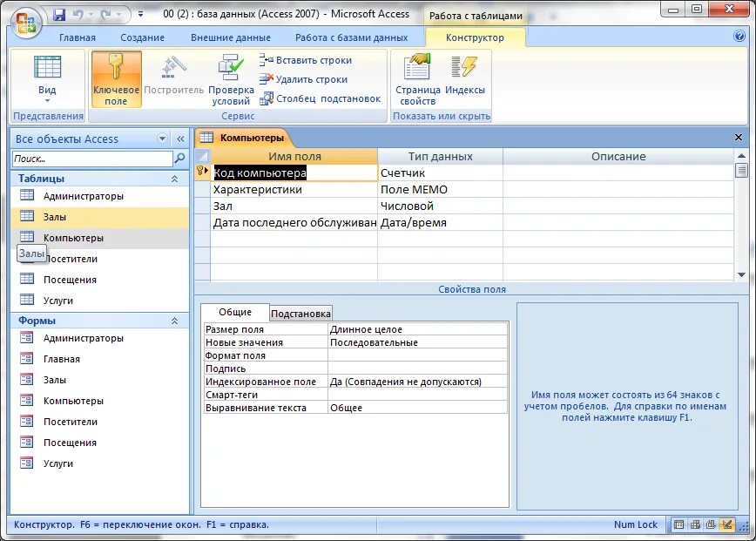Click Вставить строки

pos(306,60)
